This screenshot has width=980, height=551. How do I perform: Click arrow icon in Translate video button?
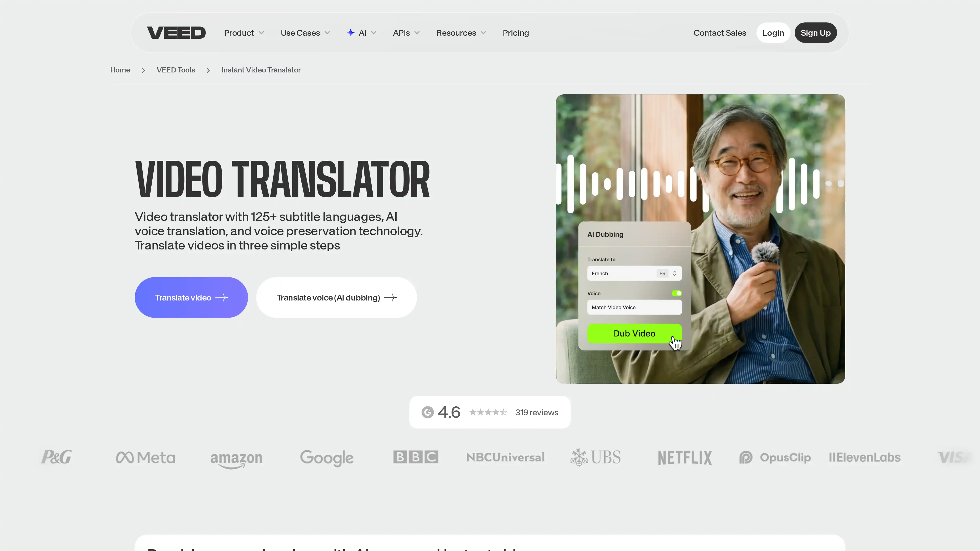[222, 297]
